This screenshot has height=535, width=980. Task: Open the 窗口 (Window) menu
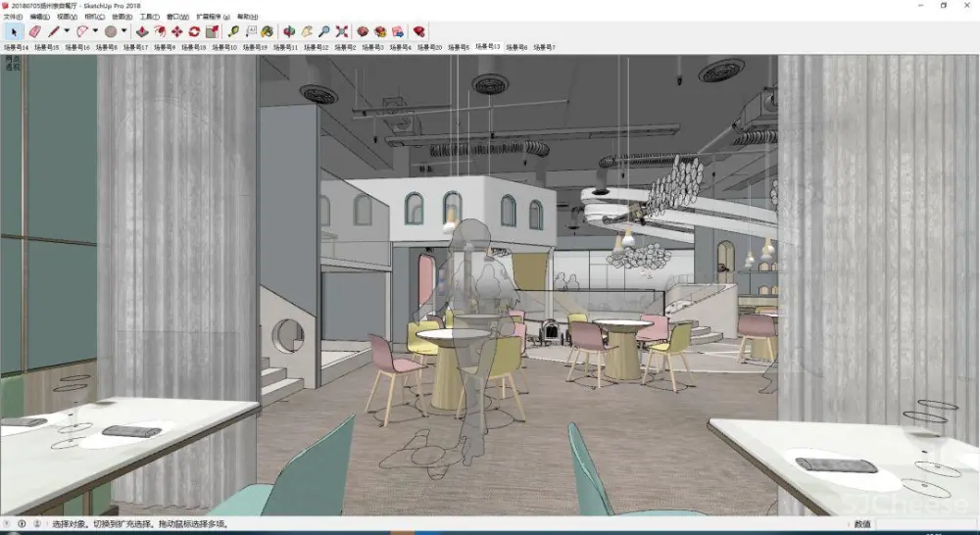click(178, 17)
